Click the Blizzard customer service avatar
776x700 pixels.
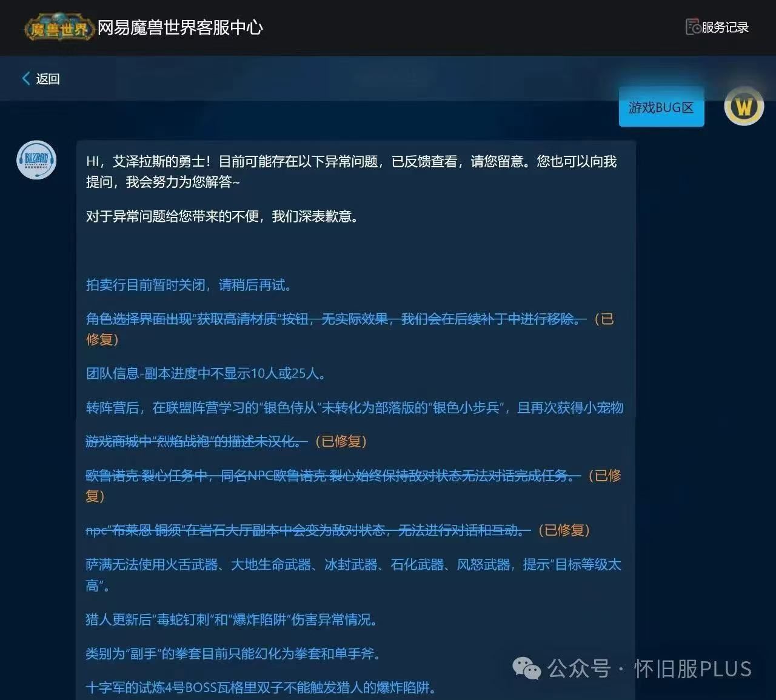[x=36, y=161]
